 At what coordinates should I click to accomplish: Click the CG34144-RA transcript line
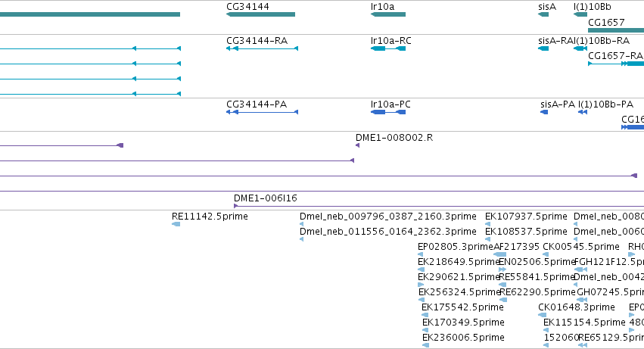pyautogui.click(x=262, y=48)
